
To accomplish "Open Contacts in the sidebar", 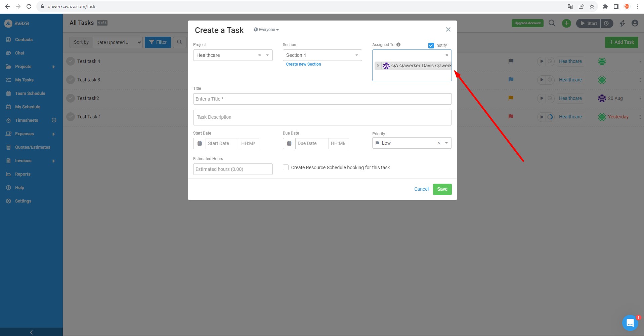I will (24, 39).
